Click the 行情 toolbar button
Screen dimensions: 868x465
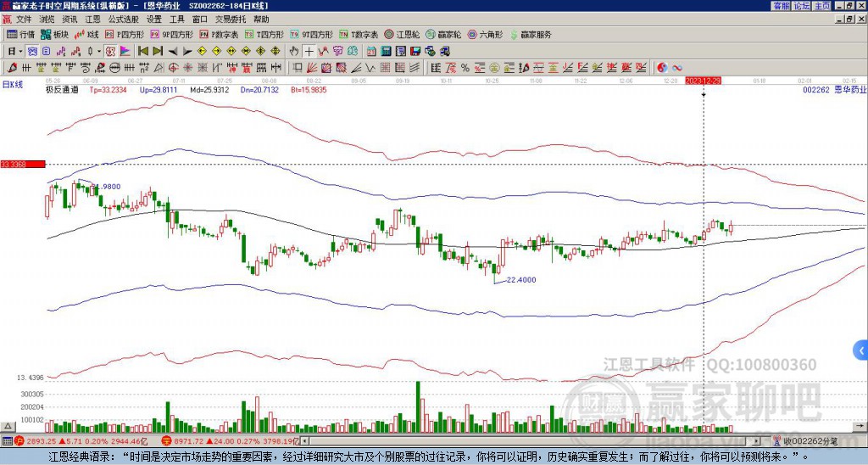(x=20, y=34)
